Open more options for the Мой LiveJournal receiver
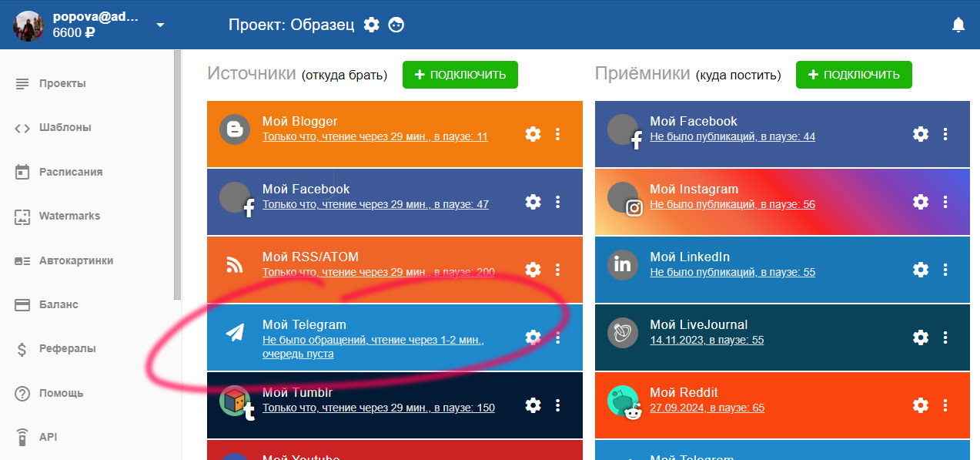The width and height of the screenshot is (980, 460). (x=946, y=337)
